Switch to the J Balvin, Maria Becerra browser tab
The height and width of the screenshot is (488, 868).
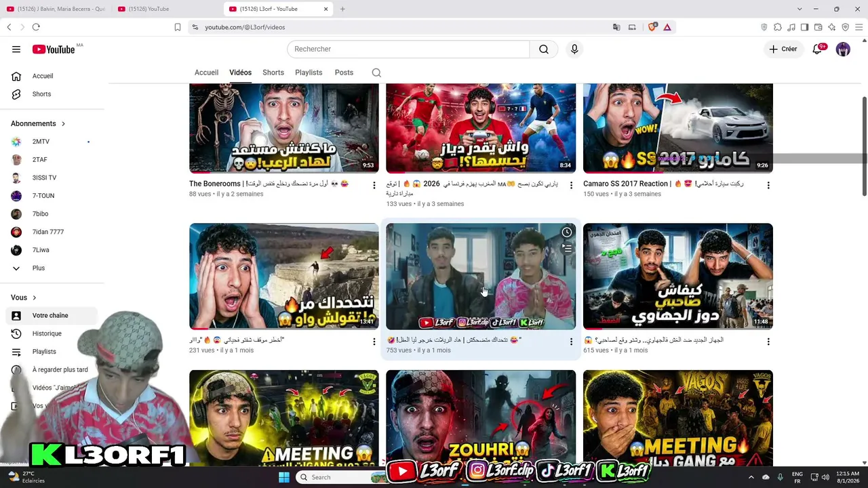(x=56, y=9)
